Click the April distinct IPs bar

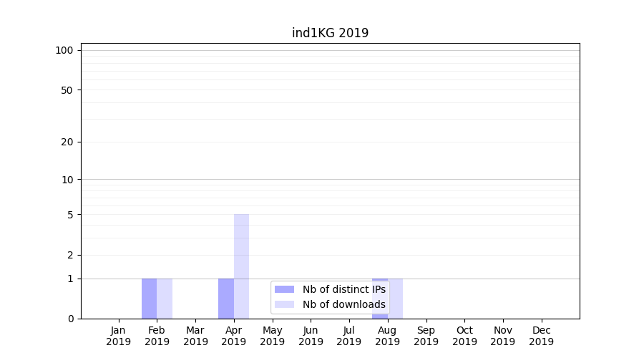tap(226, 298)
